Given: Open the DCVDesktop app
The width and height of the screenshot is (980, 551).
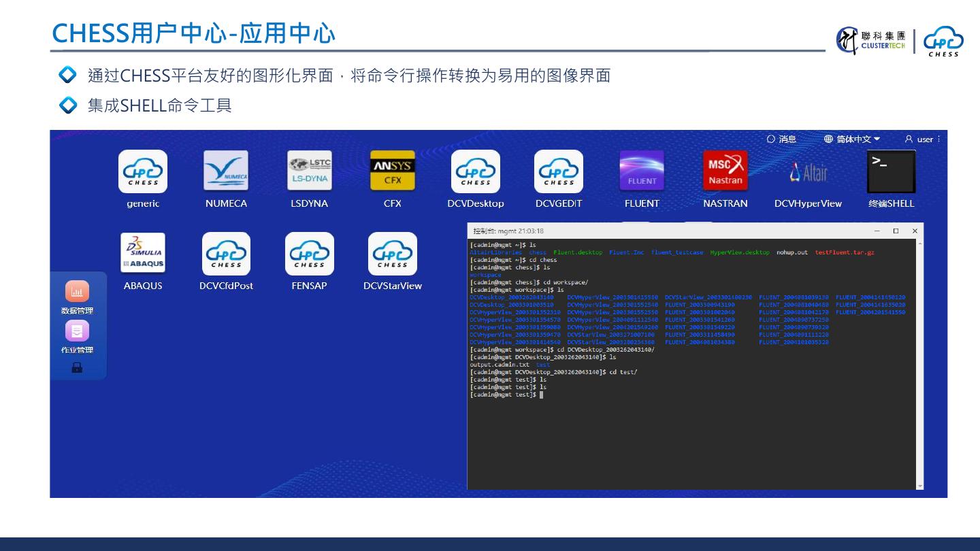Looking at the screenshot, I should tap(476, 171).
